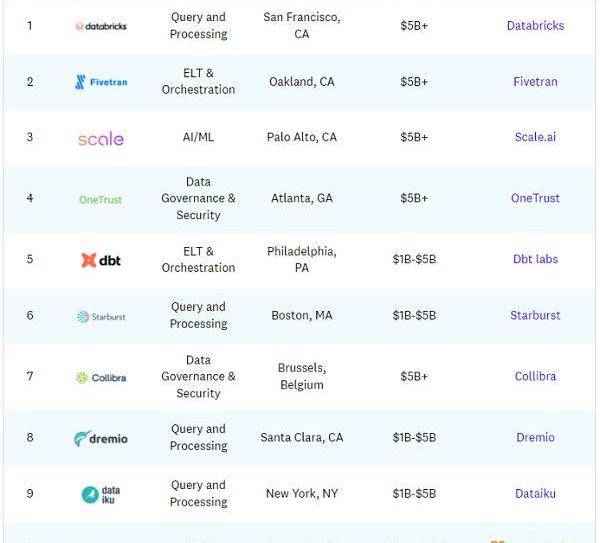Select the Starburst logo
600x543 pixels.
[x=101, y=316]
